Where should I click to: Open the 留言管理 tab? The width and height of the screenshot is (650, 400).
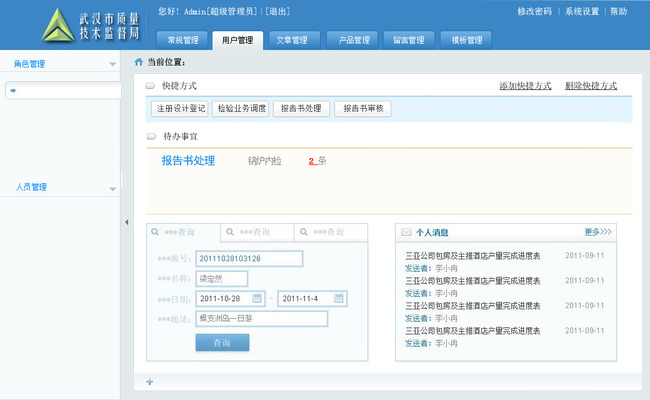409,40
